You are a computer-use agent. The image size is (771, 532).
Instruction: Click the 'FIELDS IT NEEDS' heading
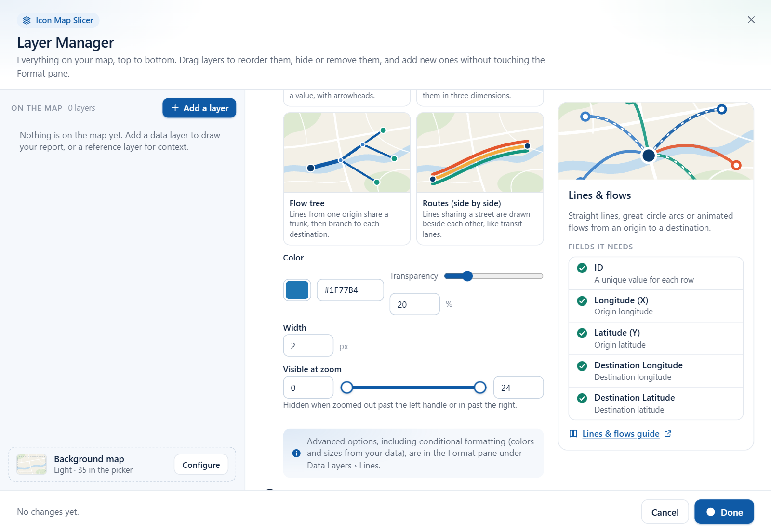[600, 247]
